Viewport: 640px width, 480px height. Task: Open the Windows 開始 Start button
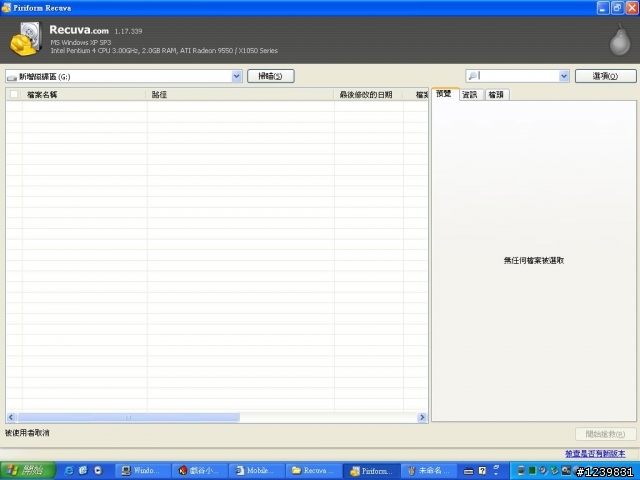coord(28,471)
